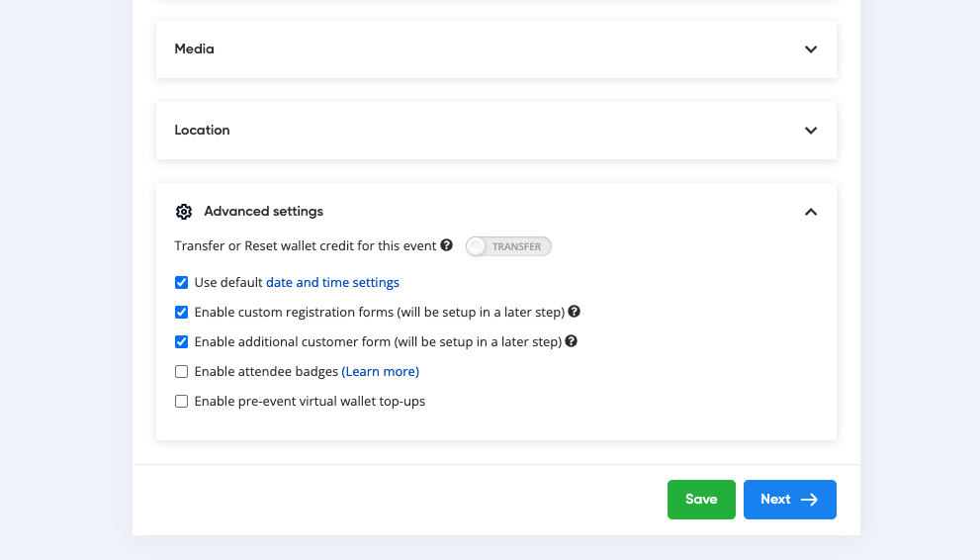Uncheck Enable additional customer form
This screenshot has width=980, height=560.
(x=181, y=342)
